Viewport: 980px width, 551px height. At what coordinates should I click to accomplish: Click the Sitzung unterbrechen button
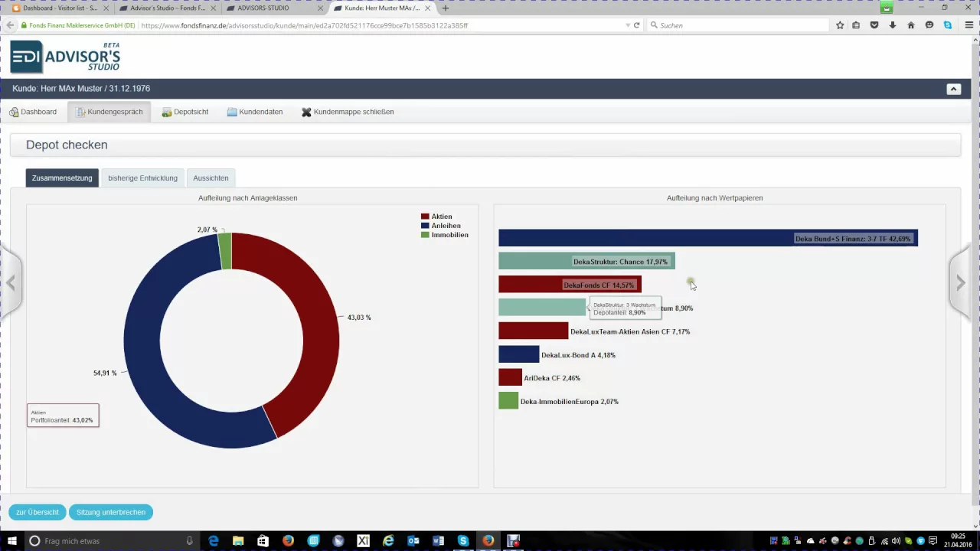coord(111,512)
